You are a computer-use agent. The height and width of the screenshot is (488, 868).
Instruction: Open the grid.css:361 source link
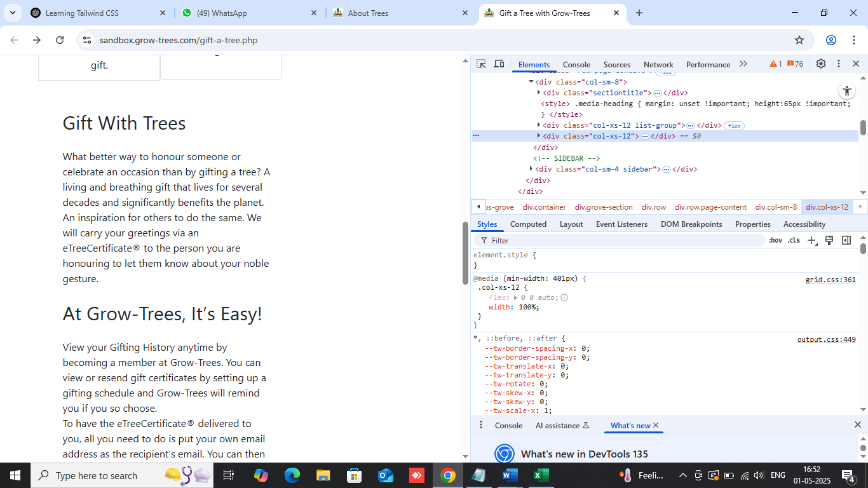click(x=831, y=280)
